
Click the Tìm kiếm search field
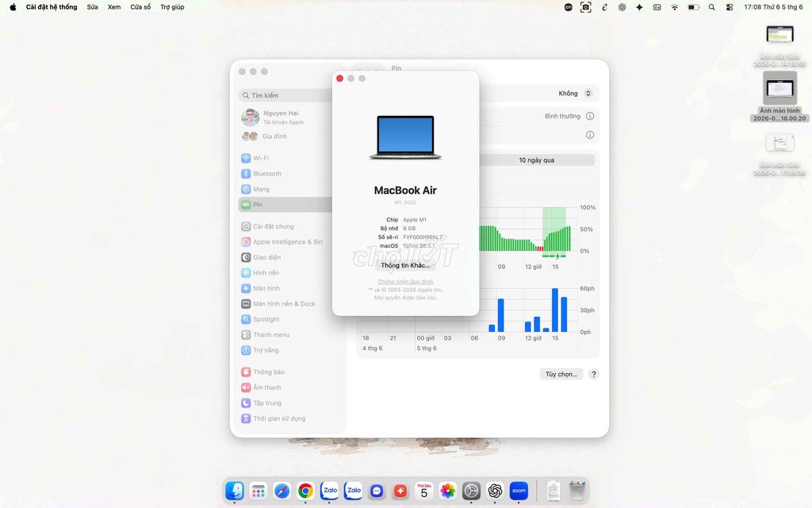pyautogui.click(x=285, y=95)
